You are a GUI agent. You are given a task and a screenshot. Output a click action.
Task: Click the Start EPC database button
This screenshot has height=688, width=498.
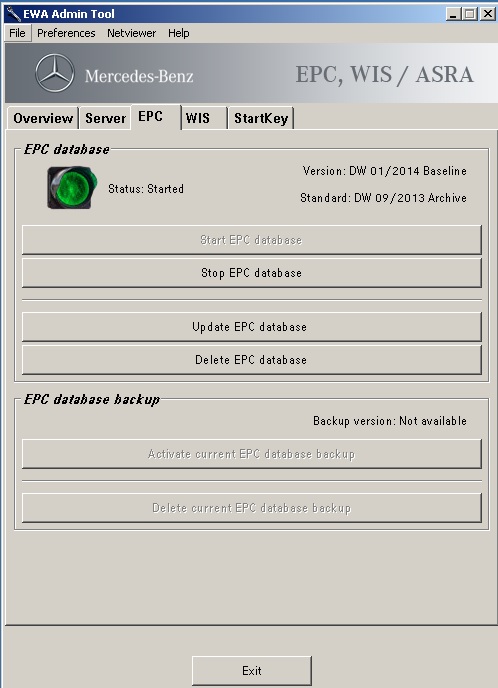tap(252, 240)
